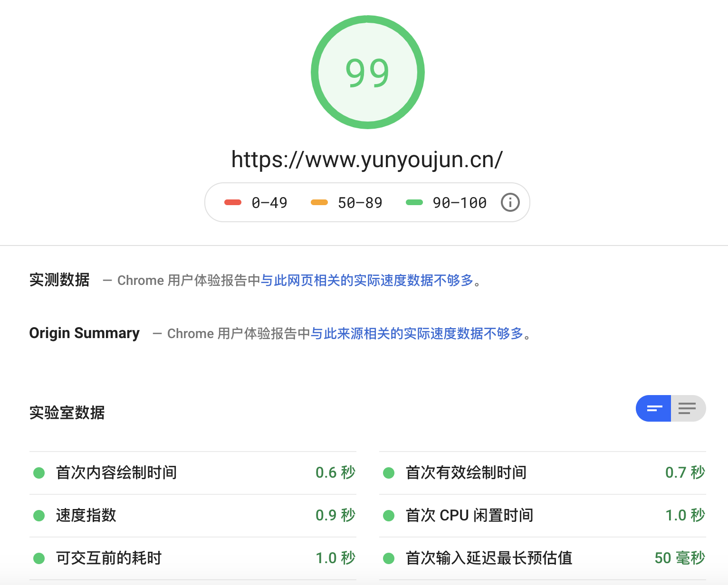Click the score range info icon
The width and height of the screenshot is (728, 585).
[x=510, y=203]
